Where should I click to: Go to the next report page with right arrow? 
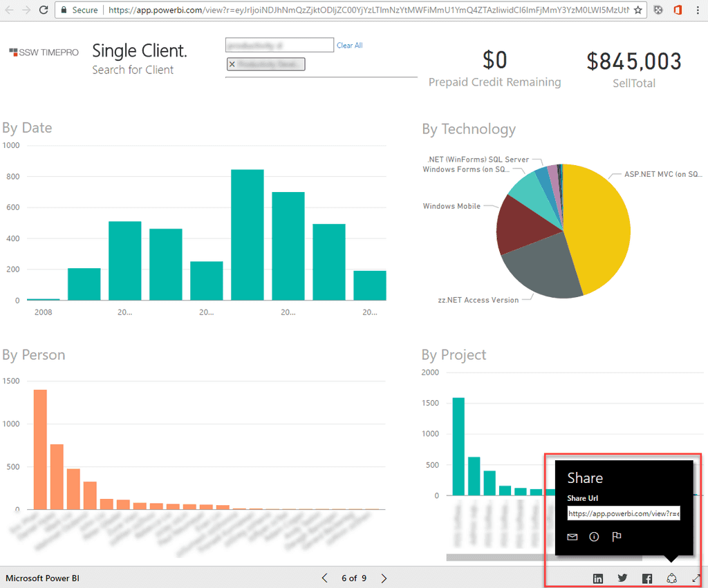tap(384, 578)
